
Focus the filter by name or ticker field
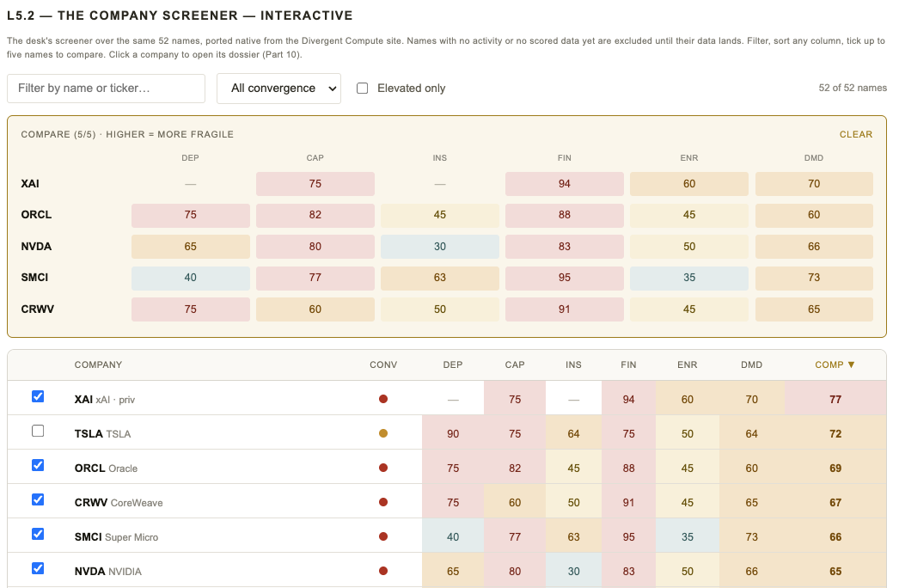(106, 89)
